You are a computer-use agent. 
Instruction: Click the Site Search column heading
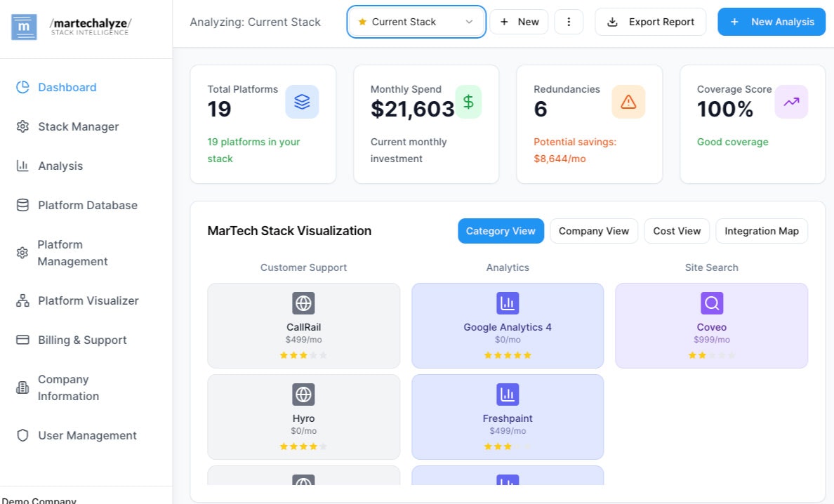(x=712, y=267)
